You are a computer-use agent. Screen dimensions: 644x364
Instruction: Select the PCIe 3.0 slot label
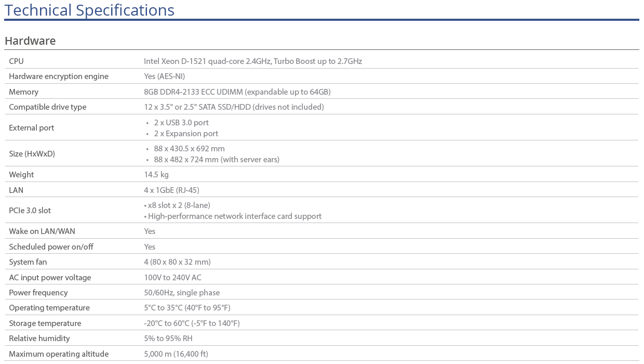pos(30,211)
